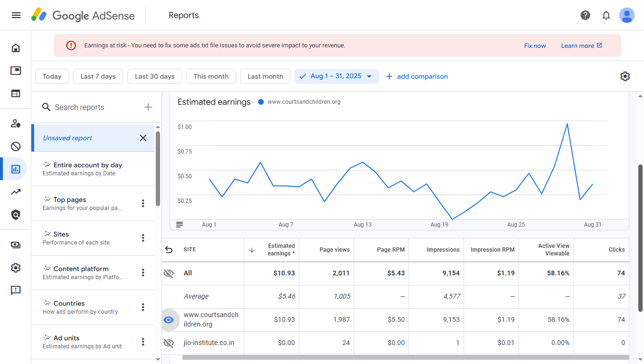Open more options for Sites report
Image resolution: width=644 pixels, height=364 pixels.
[x=143, y=238]
